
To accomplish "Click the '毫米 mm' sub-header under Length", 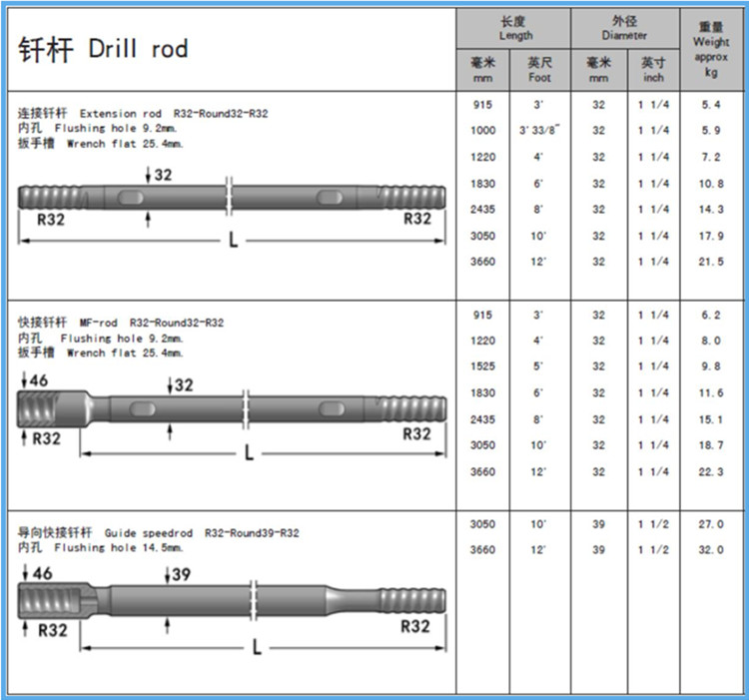I will (x=483, y=70).
